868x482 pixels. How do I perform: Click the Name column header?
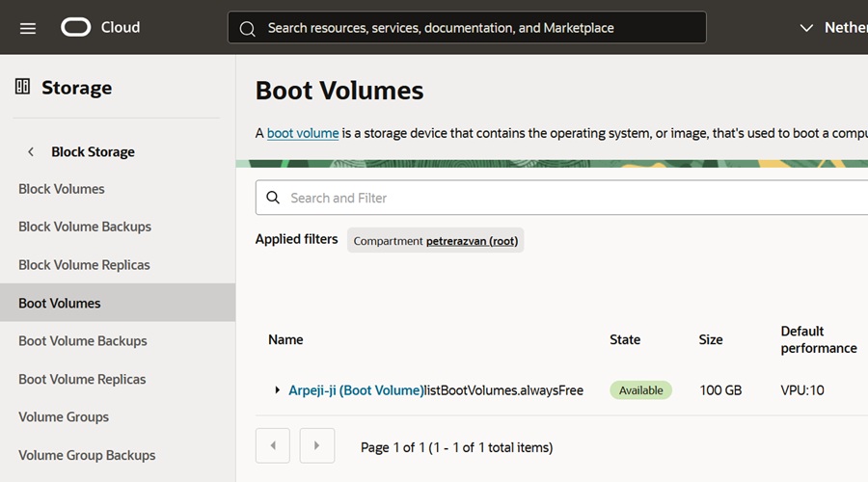click(x=285, y=339)
